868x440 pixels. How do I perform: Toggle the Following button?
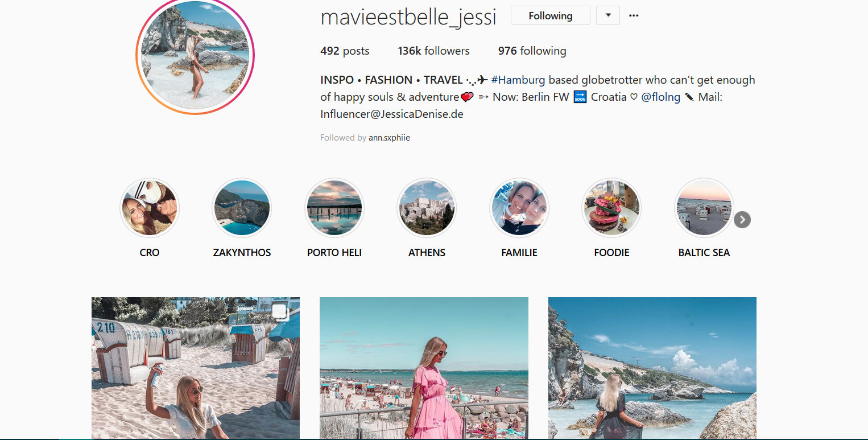(550, 16)
